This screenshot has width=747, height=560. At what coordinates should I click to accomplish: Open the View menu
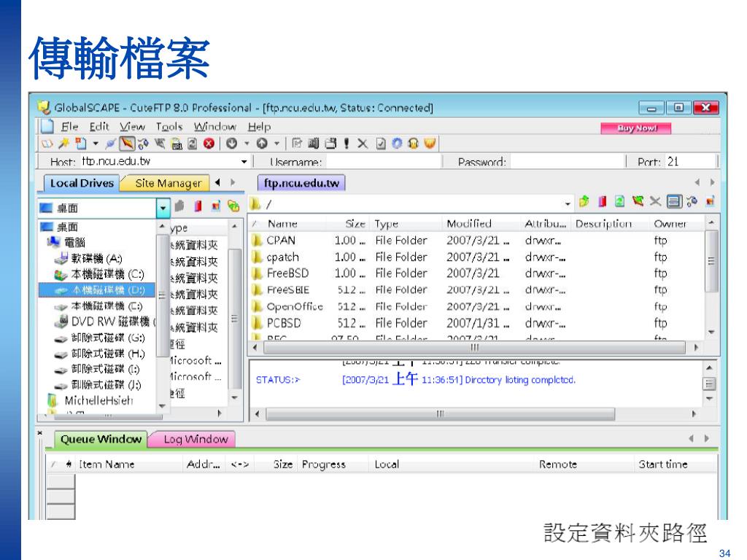[x=132, y=127]
